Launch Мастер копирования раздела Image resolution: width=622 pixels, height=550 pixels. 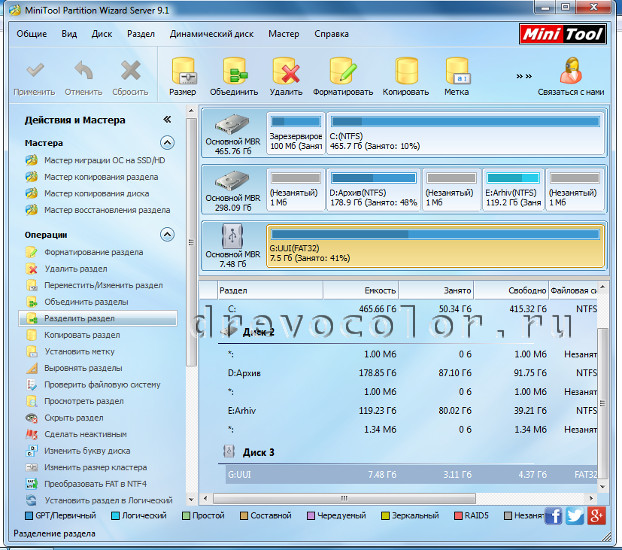point(92,177)
